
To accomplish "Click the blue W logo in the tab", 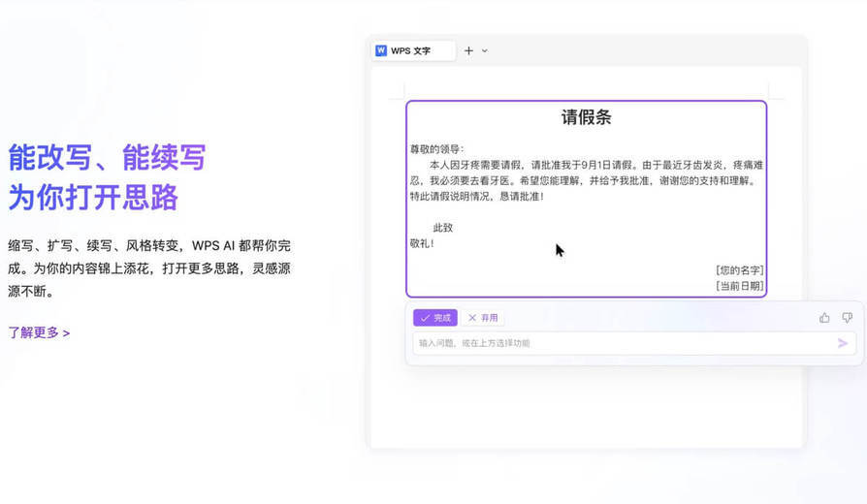I will (381, 50).
